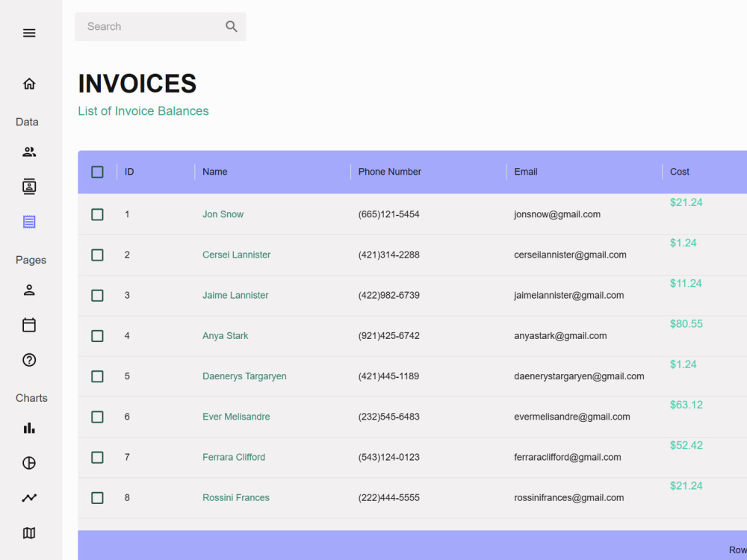747x560 pixels.
Task: Open the Manage Team people icon
Action: [x=29, y=152]
